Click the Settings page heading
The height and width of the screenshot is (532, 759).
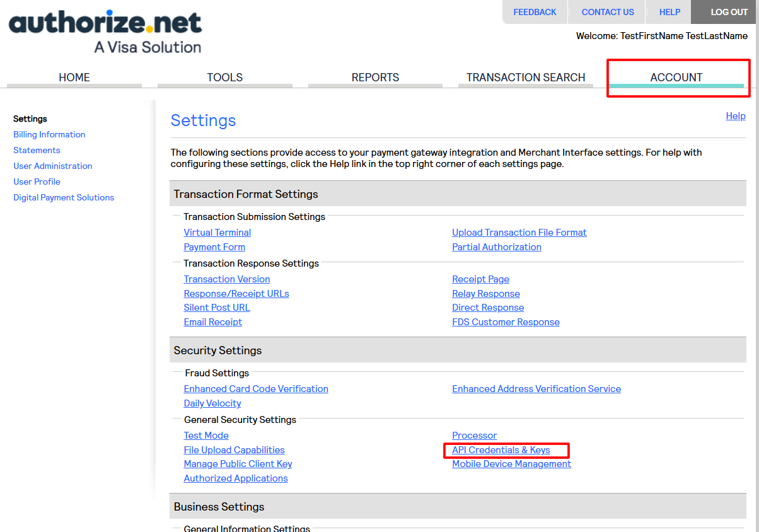coord(203,120)
